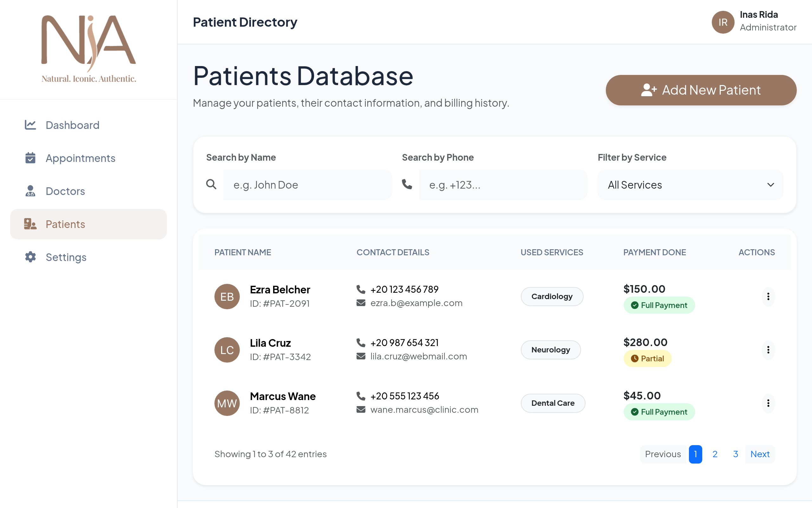This screenshot has height=508, width=812.
Task: Click the Inas Rida profile name
Action: [759, 15]
